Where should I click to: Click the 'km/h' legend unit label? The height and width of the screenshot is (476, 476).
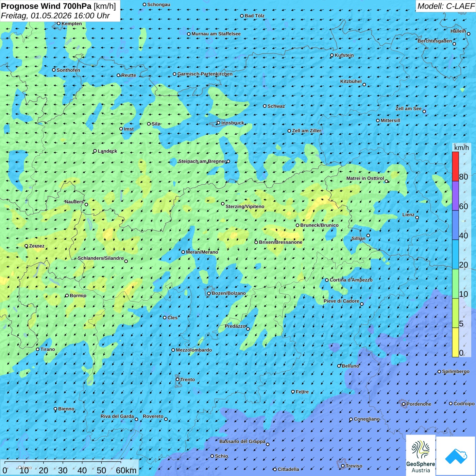[461, 148]
